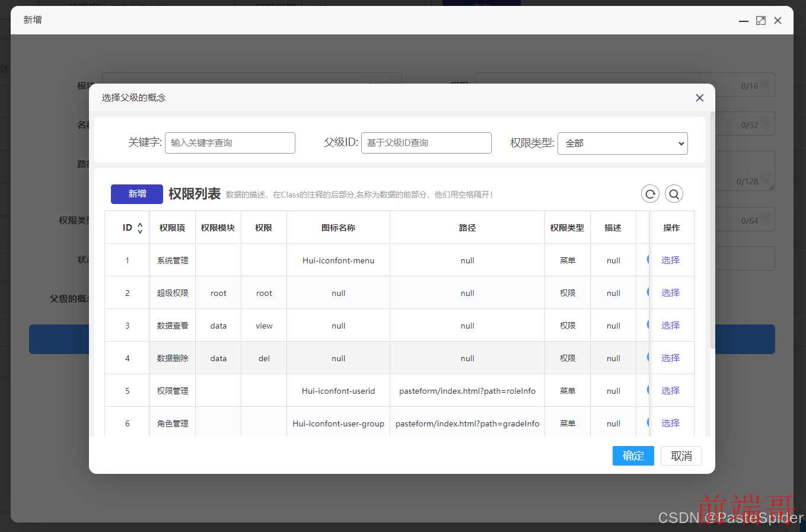Choose 选择 for 角色管理 row
The height and width of the screenshot is (532, 806).
[671, 423]
